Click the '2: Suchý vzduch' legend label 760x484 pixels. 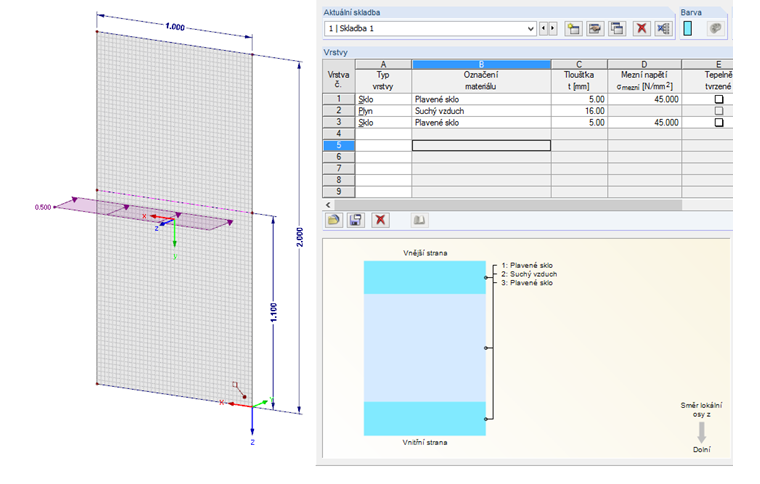pos(529,274)
